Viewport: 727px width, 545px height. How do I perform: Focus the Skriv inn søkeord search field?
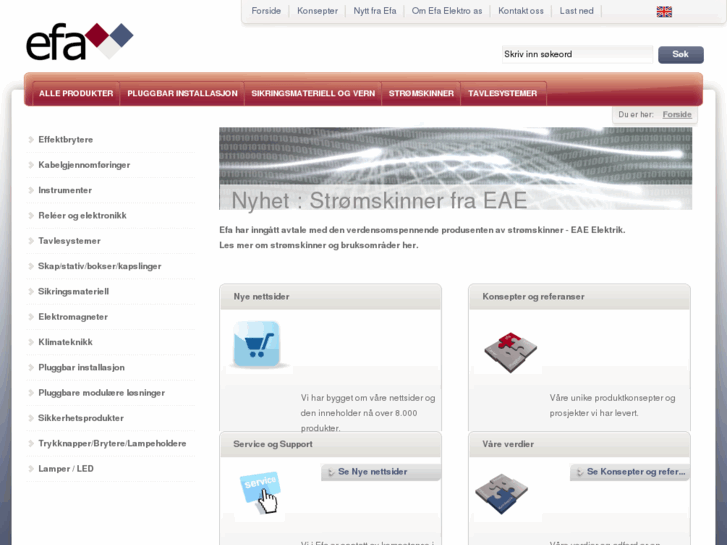coord(577,54)
